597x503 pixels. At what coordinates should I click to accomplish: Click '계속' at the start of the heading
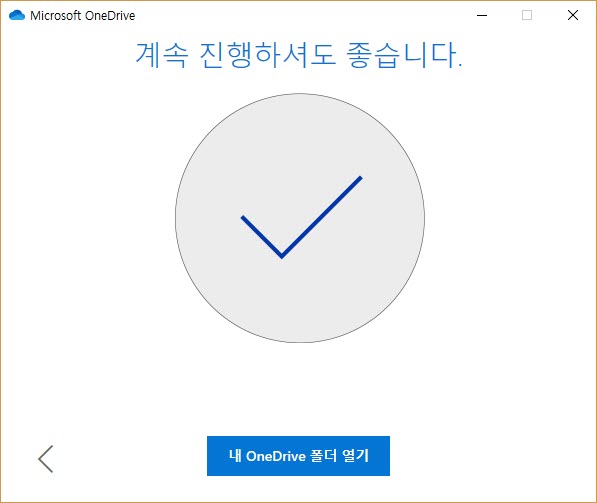click(162, 55)
